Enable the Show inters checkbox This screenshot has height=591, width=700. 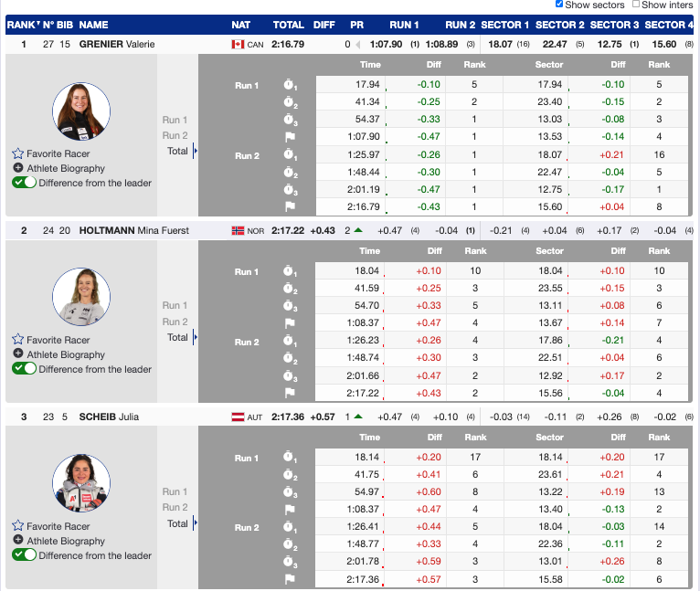(635, 5)
